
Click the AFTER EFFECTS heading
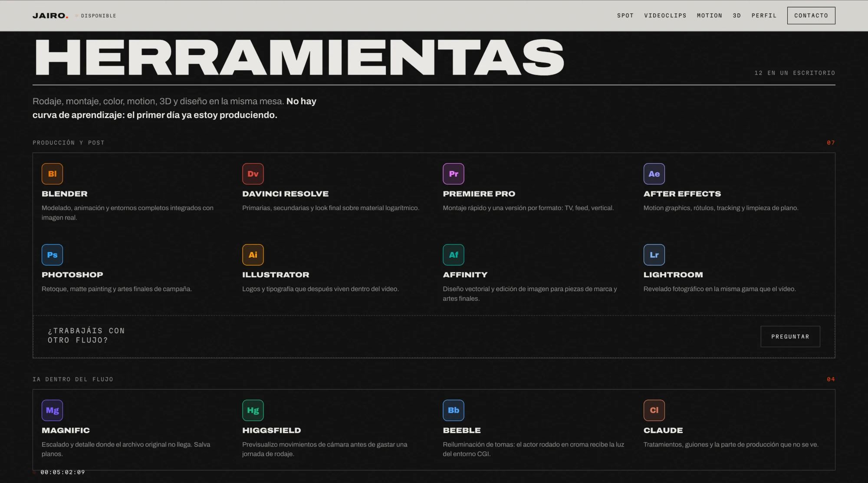682,194
